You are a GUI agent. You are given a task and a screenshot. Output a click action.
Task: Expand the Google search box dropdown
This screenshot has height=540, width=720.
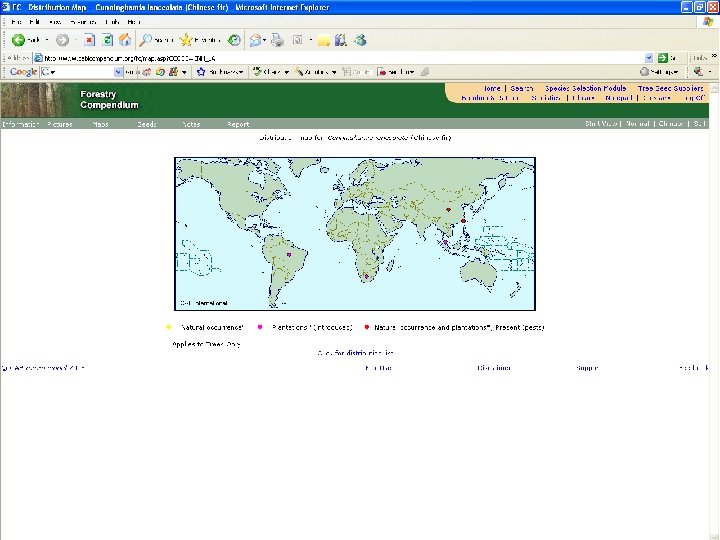coord(118,72)
